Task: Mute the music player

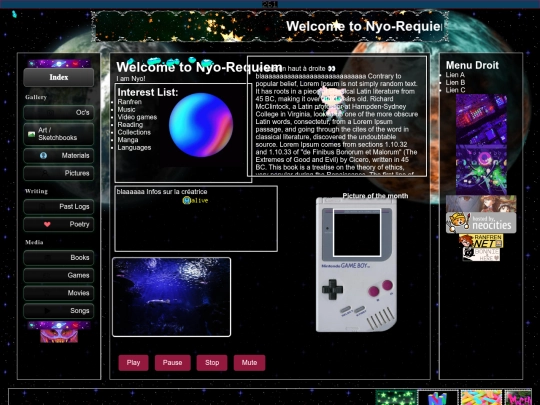Action: tap(249, 363)
